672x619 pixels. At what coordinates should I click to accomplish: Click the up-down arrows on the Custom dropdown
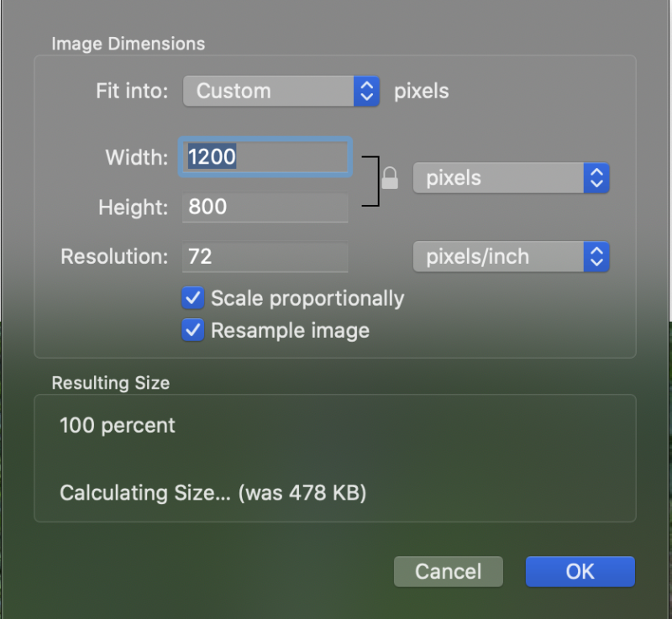[x=366, y=91]
